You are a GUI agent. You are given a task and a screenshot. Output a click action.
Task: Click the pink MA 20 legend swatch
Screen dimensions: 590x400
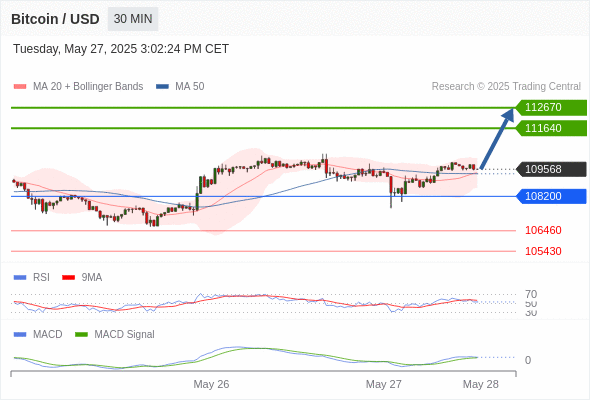(20, 87)
